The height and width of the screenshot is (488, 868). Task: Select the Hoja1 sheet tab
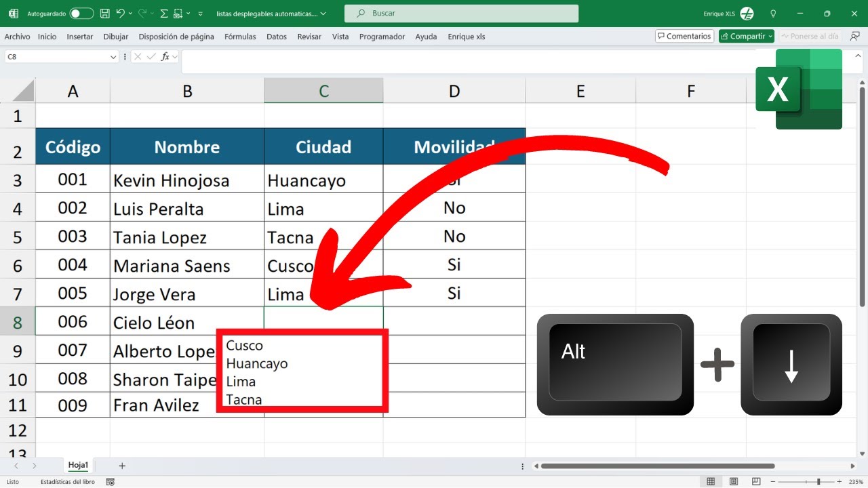point(78,465)
